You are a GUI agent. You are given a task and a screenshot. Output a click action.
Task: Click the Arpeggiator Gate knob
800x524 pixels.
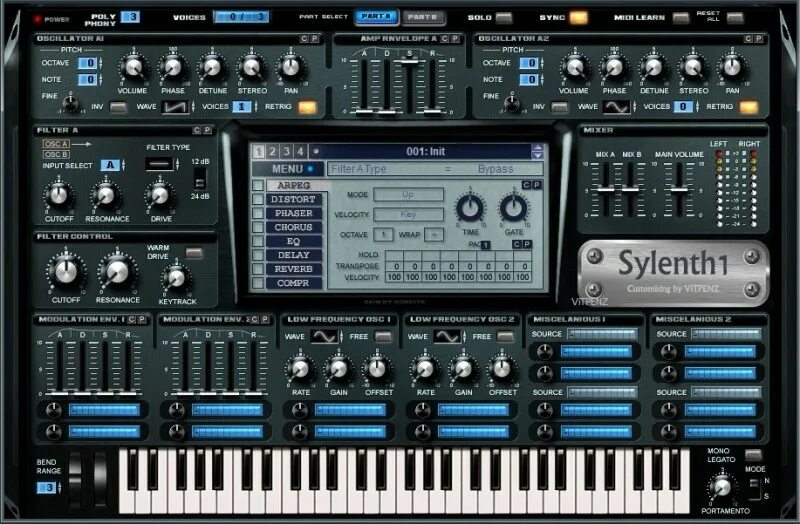[x=513, y=208]
